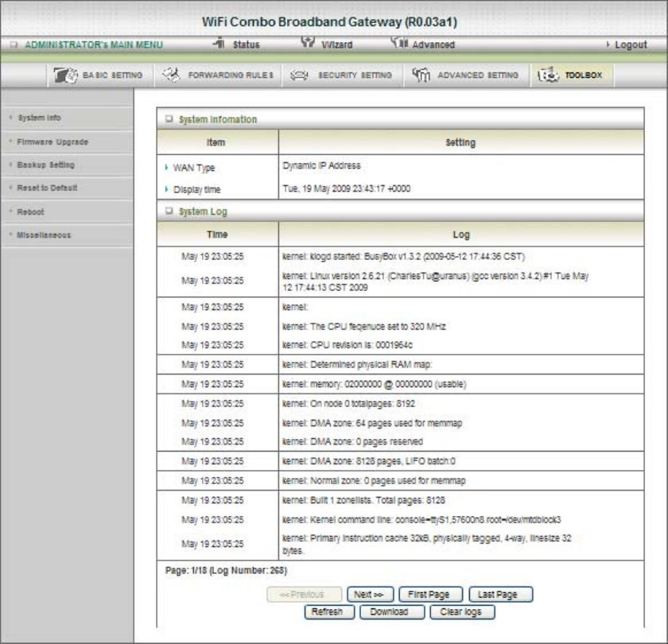668x644 pixels.
Task: Click the WAN Type item label
Action: click(194, 168)
